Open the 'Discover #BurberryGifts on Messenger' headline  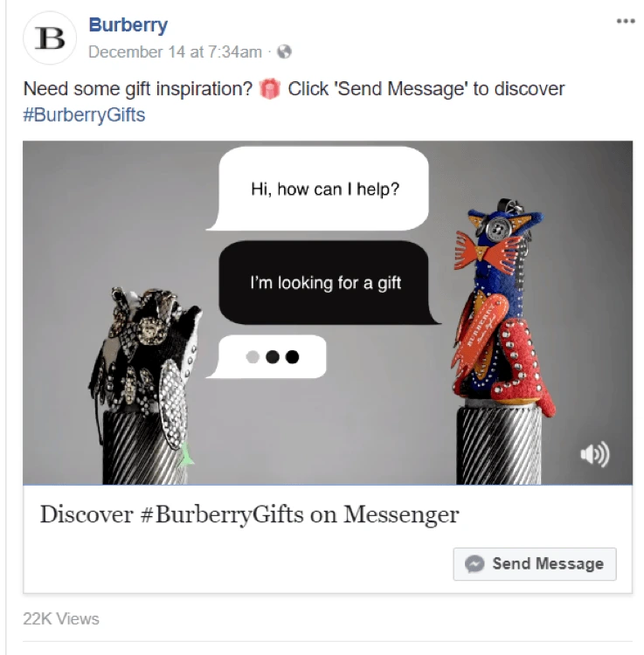point(250,514)
